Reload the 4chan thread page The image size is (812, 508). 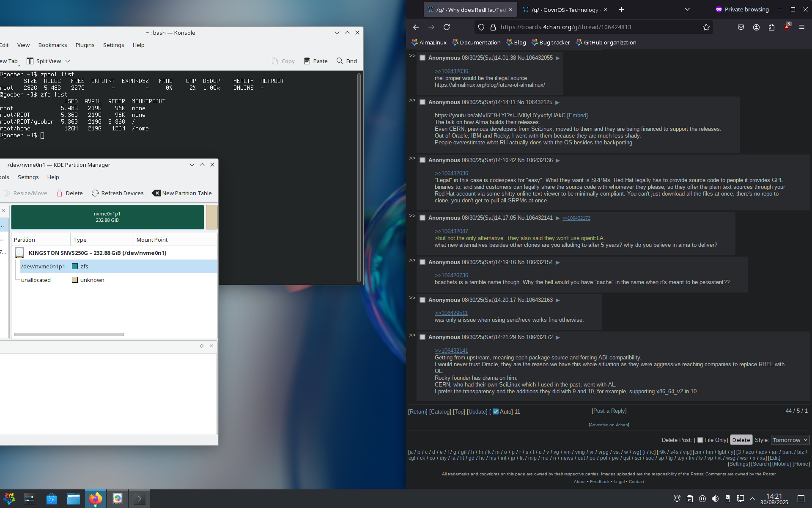[447, 27]
